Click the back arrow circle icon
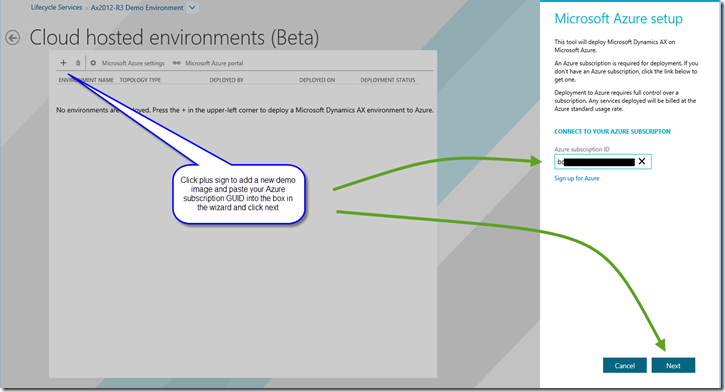725x392 pixels. pos(13,37)
